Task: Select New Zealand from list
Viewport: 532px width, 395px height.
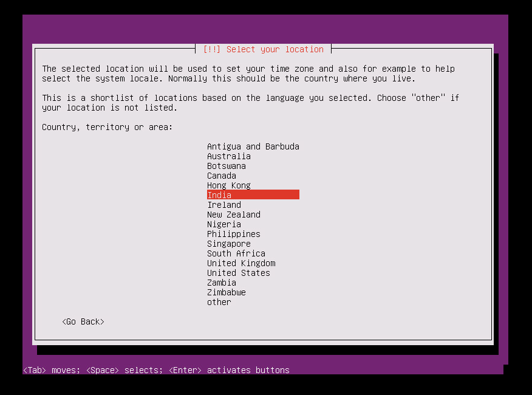Action: 234,215
